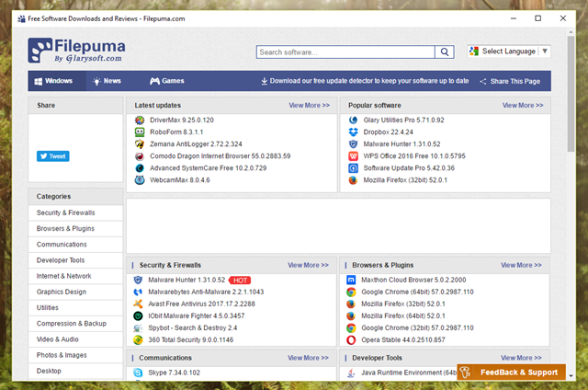Click the WPS Office icon
This screenshot has height=390, width=588.
click(353, 156)
